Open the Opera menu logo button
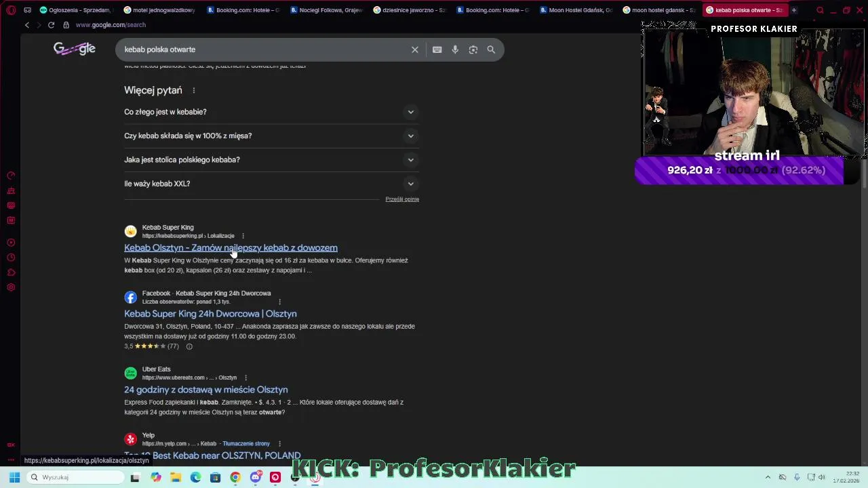The width and height of the screenshot is (868, 488). tap(11, 10)
